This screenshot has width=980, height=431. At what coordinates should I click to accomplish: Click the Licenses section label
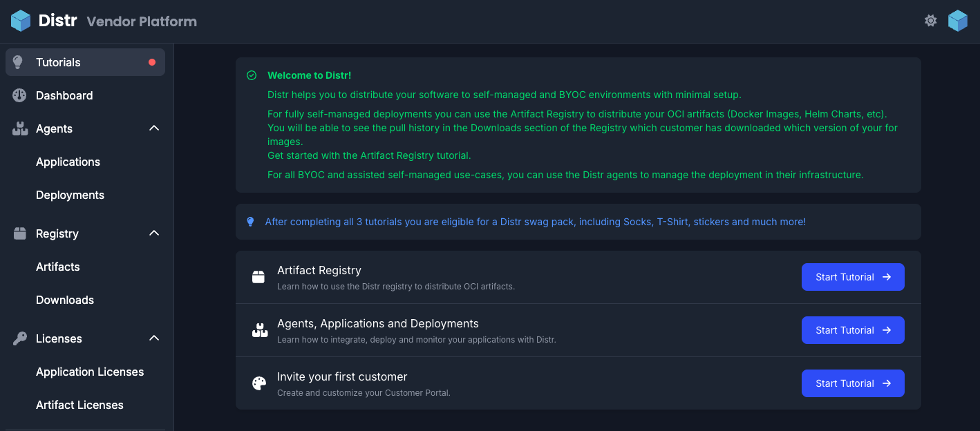tap(59, 338)
